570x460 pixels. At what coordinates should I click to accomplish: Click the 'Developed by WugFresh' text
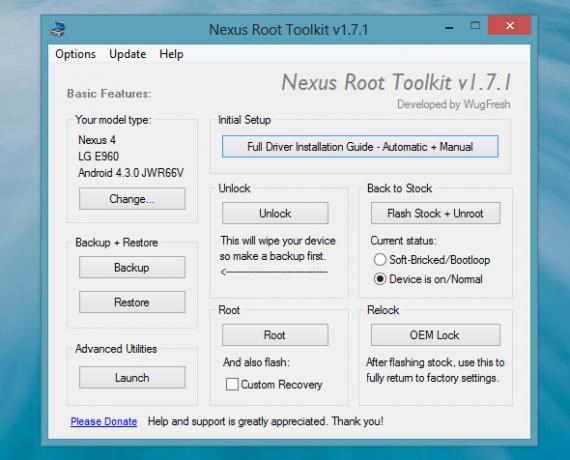[x=454, y=104]
